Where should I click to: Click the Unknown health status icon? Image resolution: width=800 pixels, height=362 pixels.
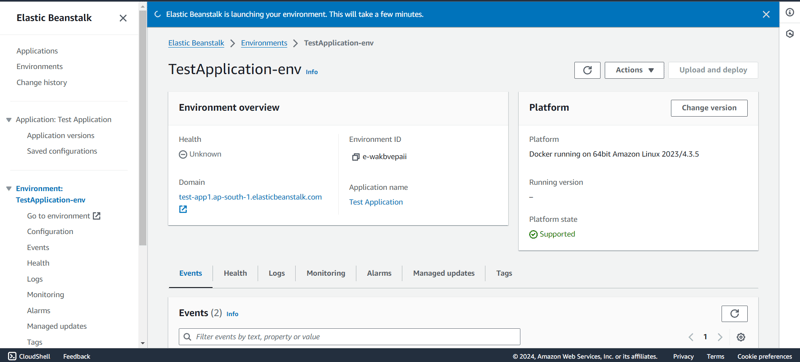[x=183, y=154]
